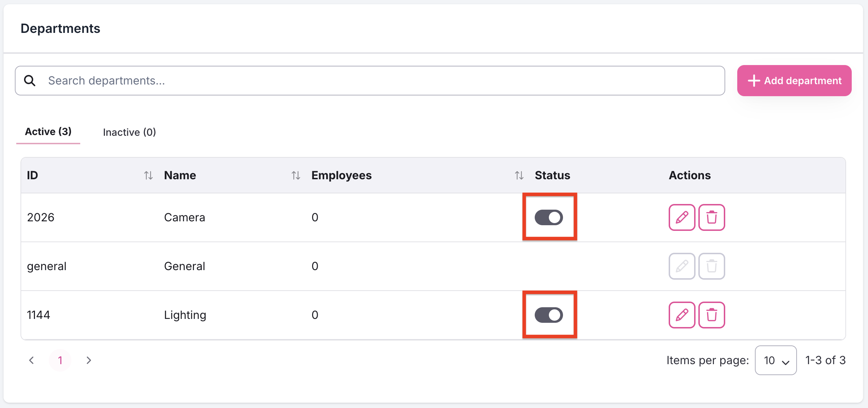Click the Status column header

552,175
